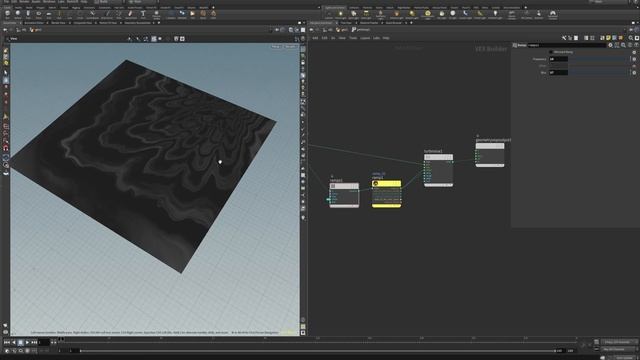Add a Caustic Light from shelf
640x360 pixels.
click(x=465, y=15)
